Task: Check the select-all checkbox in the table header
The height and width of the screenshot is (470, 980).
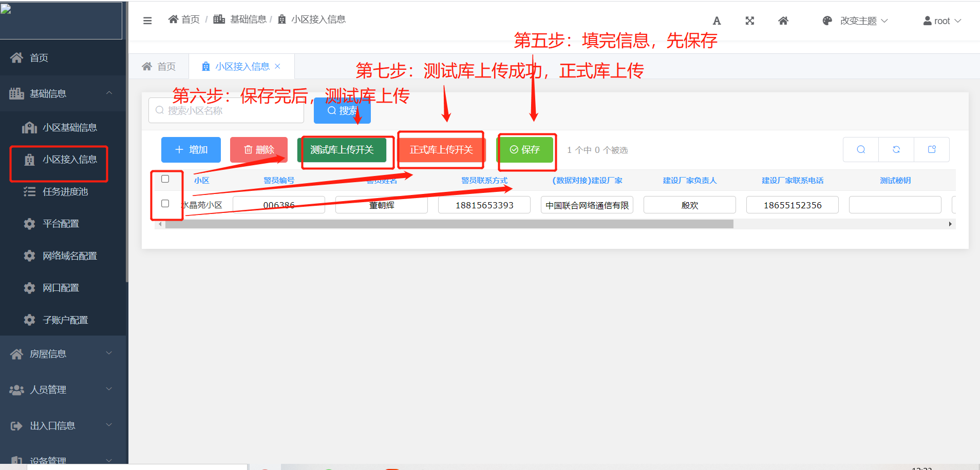Action: [x=165, y=179]
